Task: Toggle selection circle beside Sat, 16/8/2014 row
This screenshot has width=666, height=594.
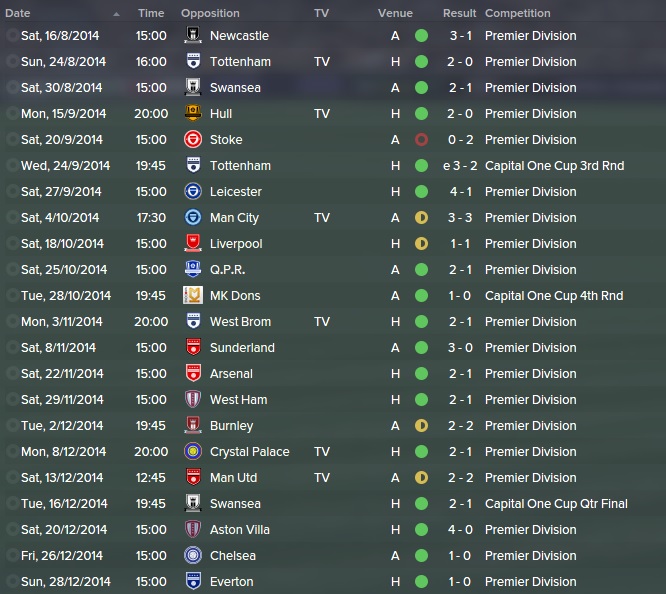Action: coord(12,35)
